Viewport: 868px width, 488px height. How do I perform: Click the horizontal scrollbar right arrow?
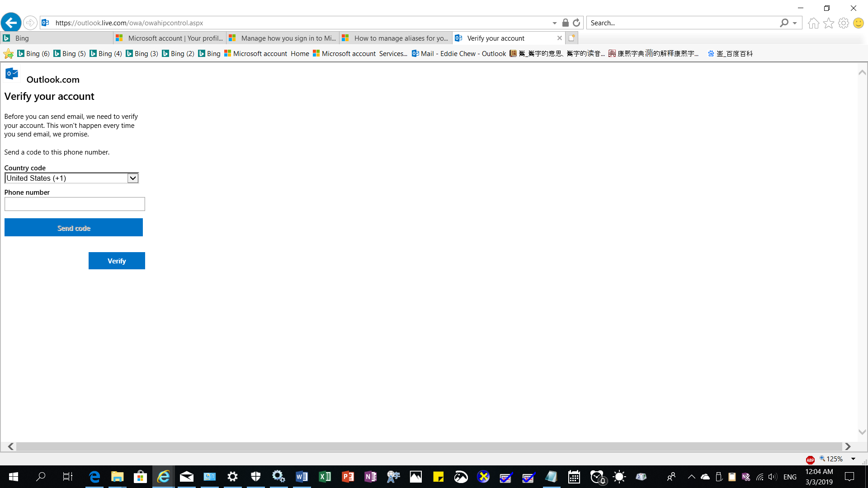tap(848, 446)
